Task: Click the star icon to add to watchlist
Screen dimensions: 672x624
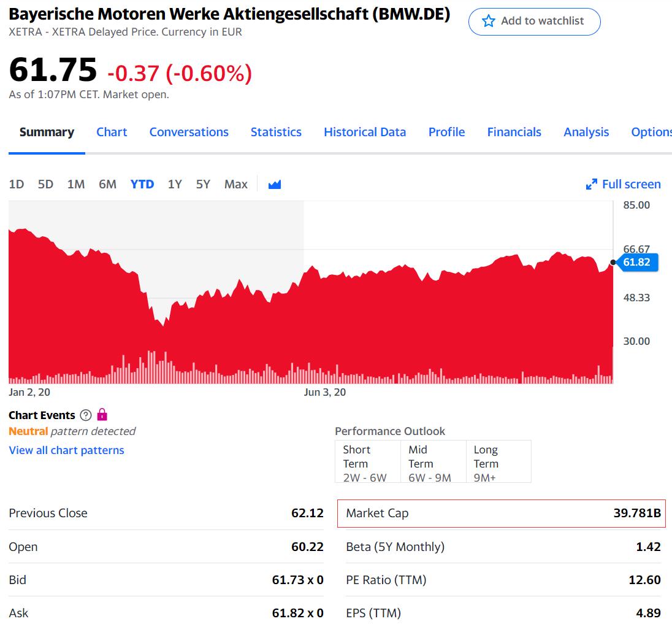Action: [x=488, y=21]
